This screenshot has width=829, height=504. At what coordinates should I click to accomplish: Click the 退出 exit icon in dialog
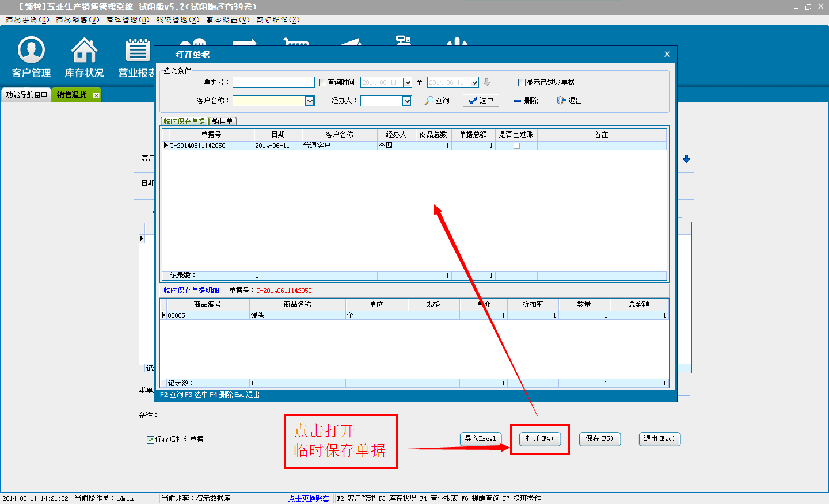click(569, 101)
